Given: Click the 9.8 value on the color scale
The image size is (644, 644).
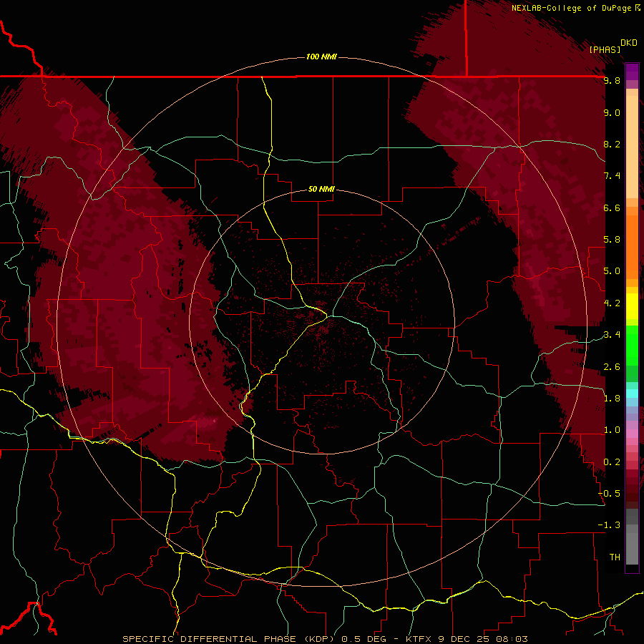Looking at the screenshot, I should (x=612, y=80).
